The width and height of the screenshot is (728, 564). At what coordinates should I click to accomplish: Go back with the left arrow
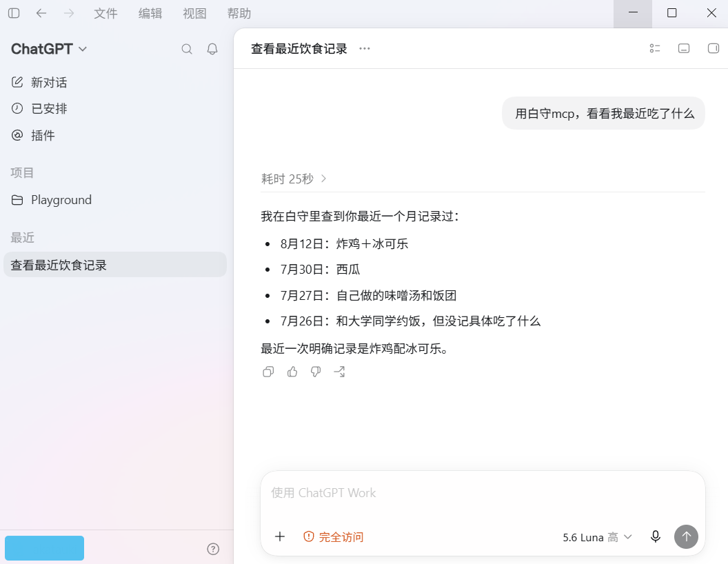click(41, 13)
